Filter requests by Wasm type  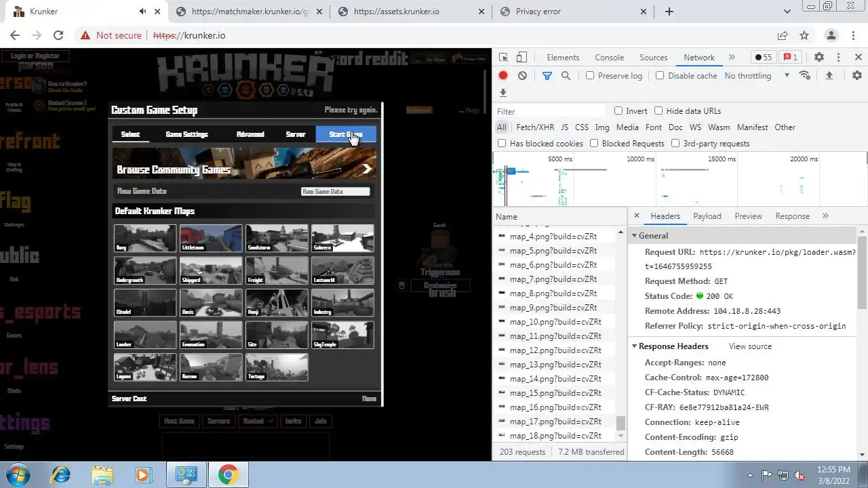click(x=719, y=127)
